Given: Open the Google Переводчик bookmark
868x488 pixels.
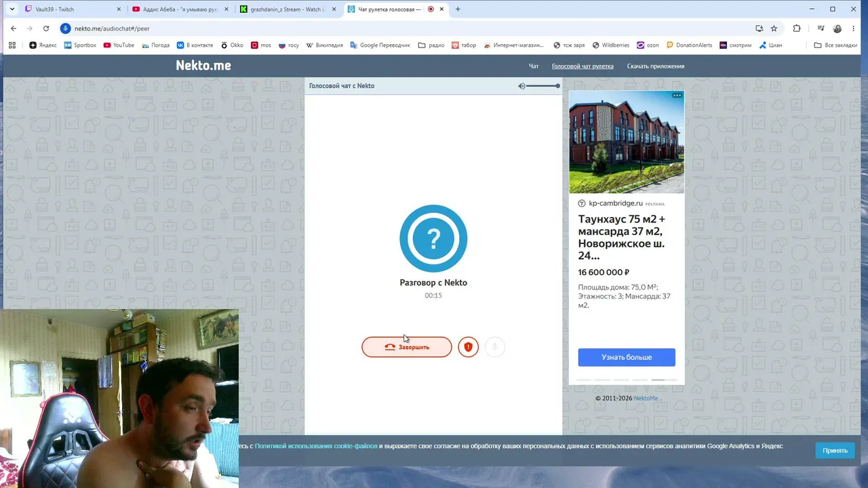Looking at the screenshot, I should [380, 45].
